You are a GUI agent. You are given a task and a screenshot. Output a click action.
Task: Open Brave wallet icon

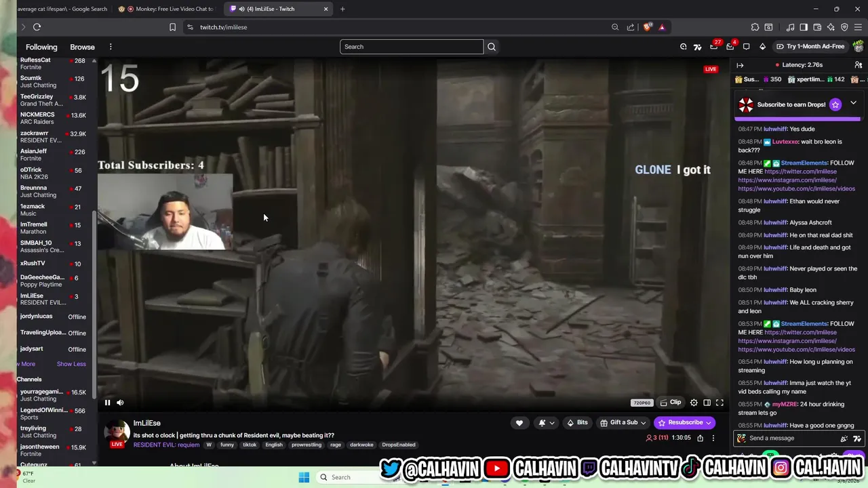[817, 27]
